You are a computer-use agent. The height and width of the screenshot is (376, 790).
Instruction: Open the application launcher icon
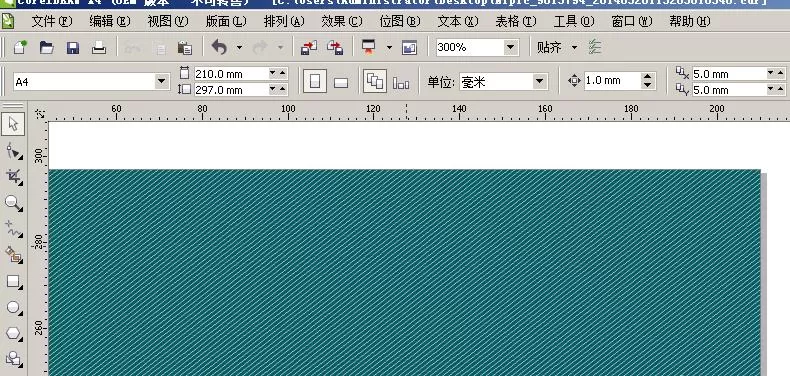[x=369, y=47]
